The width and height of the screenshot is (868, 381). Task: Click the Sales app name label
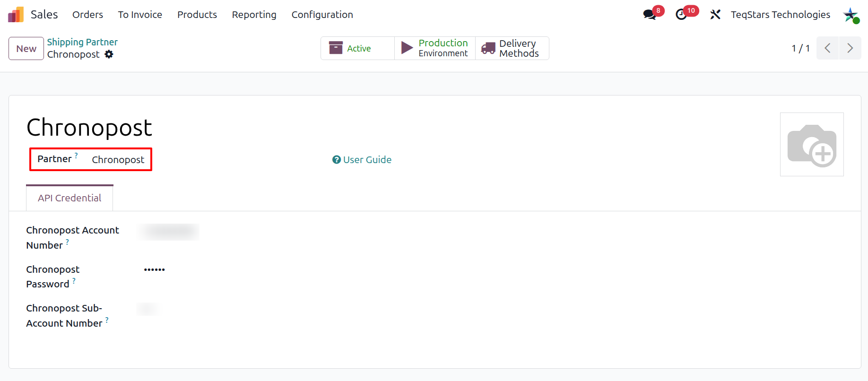pyautogui.click(x=44, y=15)
